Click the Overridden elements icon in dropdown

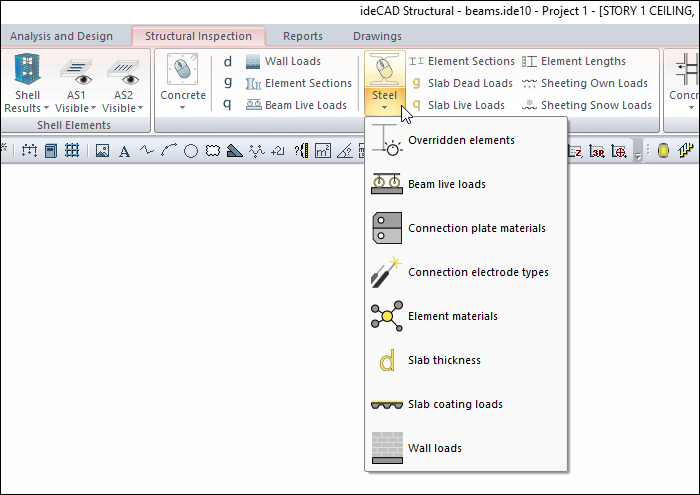(x=387, y=141)
